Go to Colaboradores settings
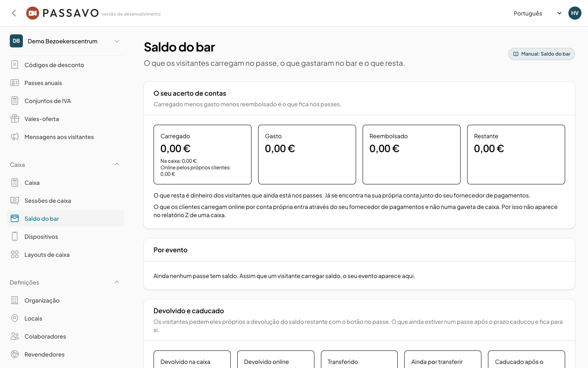 coord(65,336)
